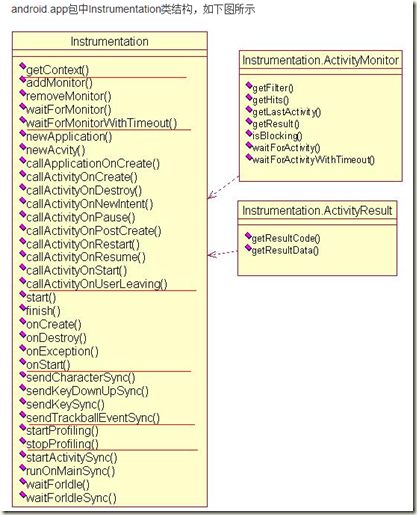Click the diamond icon beside removeMonitor()
Image resolution: width=417 pixels, height=515 pixels.
[x=22, y=92]
